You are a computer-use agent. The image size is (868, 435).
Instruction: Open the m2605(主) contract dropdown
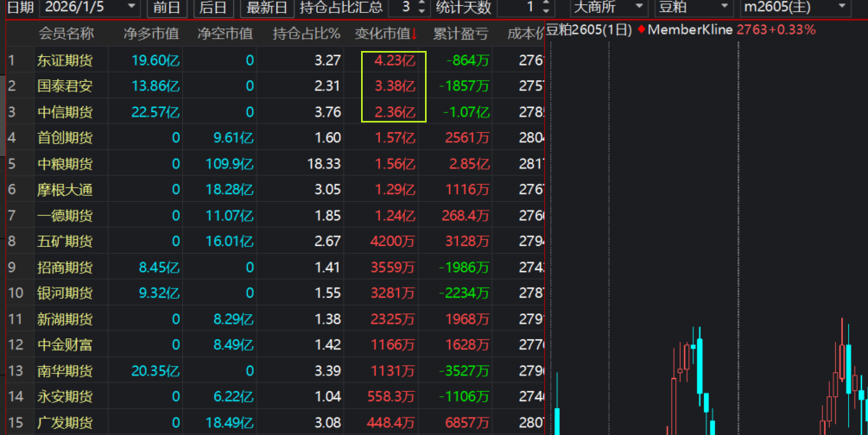pyautogui.click(x=841, y=8)
